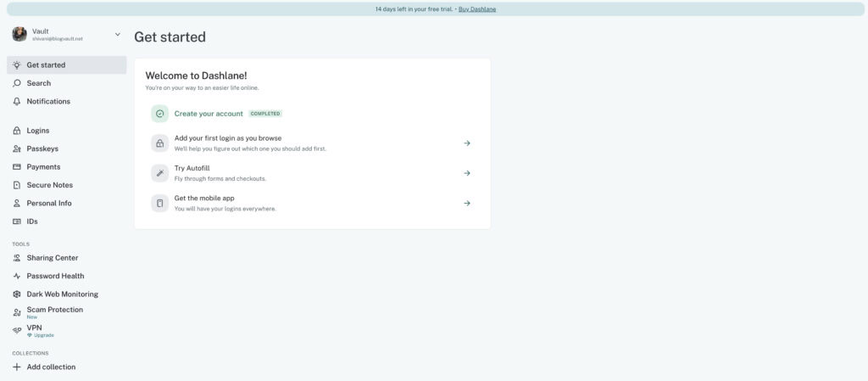The width and height of the screenshot is (868, 381).
Task: Click the Passkeys icon in sidebar
Action: tap(17, 149)
